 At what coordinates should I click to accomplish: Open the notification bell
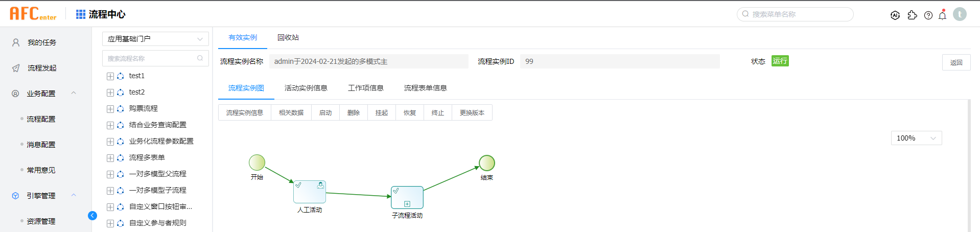click(x=943, y=15)
